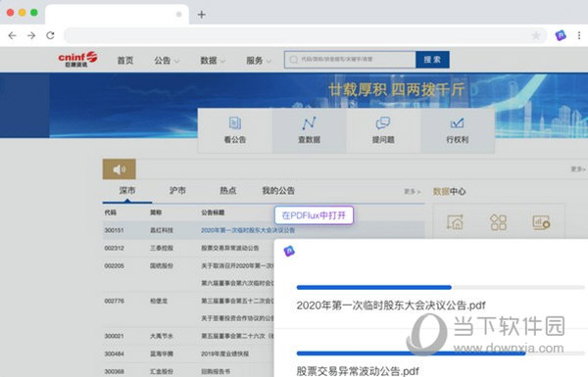
Task: Go forward using browser forward arrow
Action: pyautogui.click(x=31, y=35)
